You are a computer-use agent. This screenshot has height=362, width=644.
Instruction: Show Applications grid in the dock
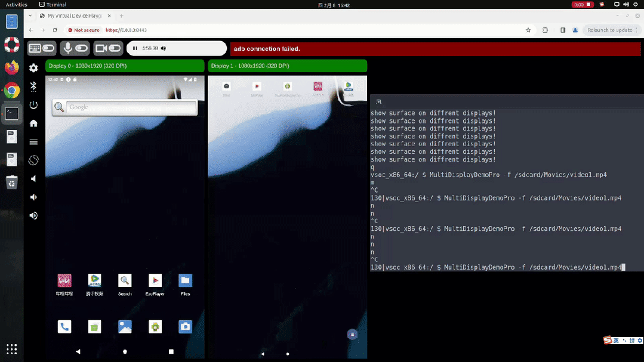point(11,349)
